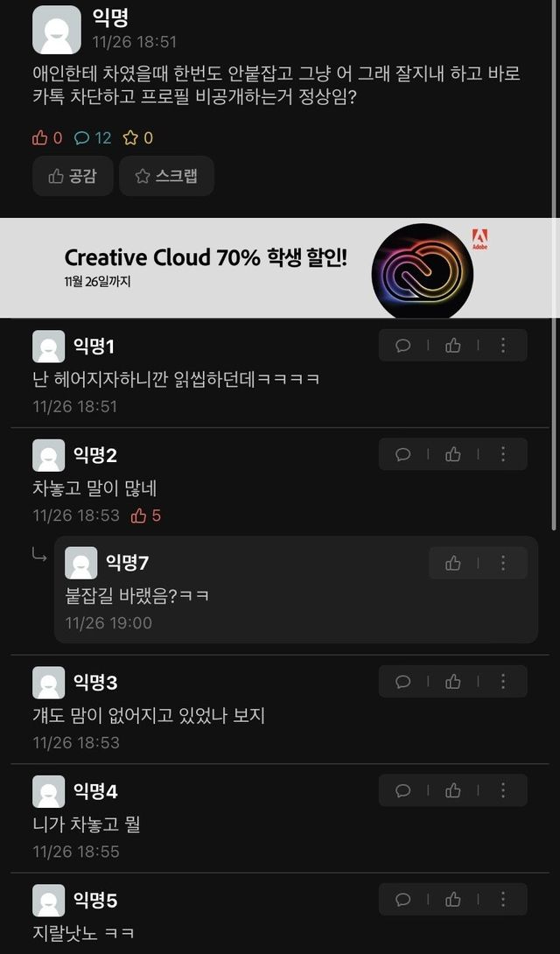Click the 스크랩 scrap button
This screenshot has width=560, height=954.
pyautogui.click(x=166, y=176)
